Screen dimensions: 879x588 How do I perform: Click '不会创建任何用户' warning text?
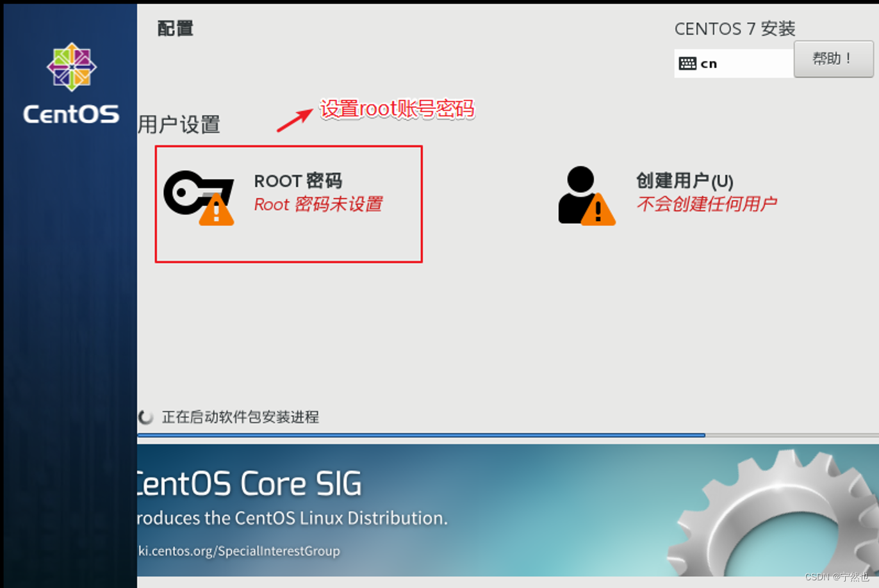point(707,204)
